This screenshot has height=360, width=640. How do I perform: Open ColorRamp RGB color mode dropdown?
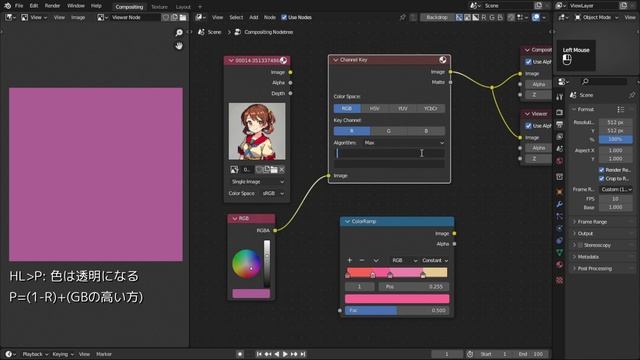pyautogui.click(x=404, y=260)
